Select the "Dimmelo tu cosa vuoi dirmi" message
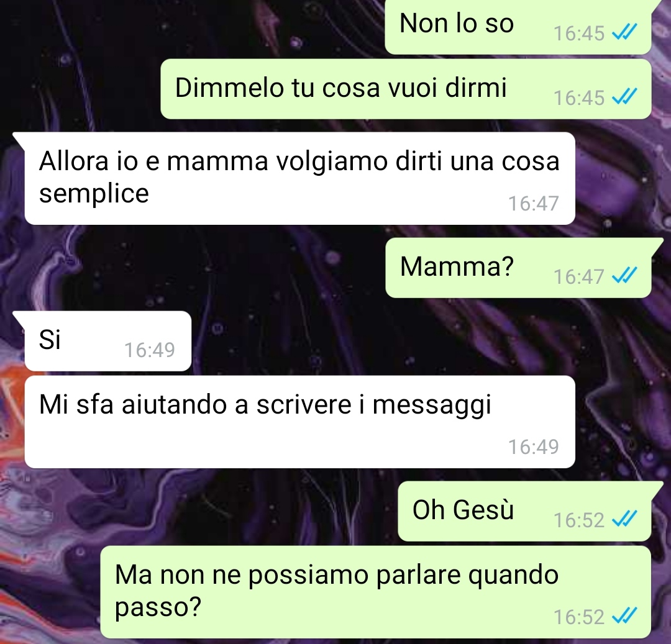 (406, 89)
